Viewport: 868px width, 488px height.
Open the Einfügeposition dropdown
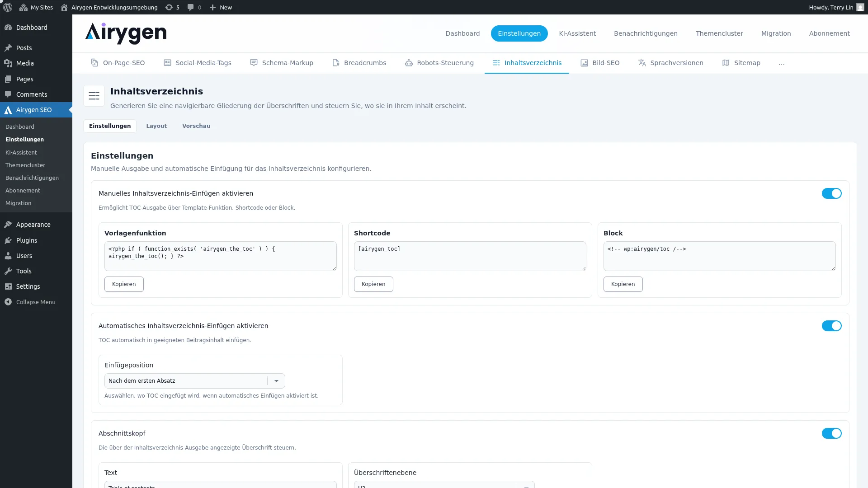tap(194, 381)
